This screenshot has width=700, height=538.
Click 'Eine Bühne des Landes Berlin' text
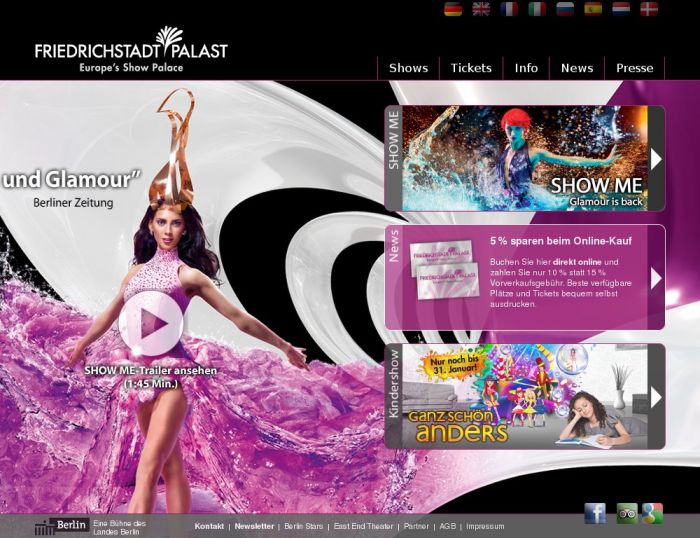119,527
